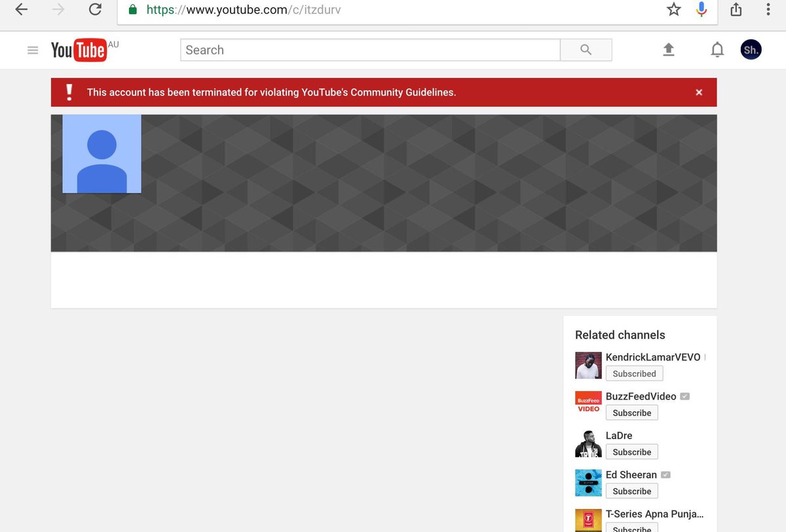Open the browser share icon
This screenshot has height=532, width=786.
pyautogui.click(x=736, y=10)
